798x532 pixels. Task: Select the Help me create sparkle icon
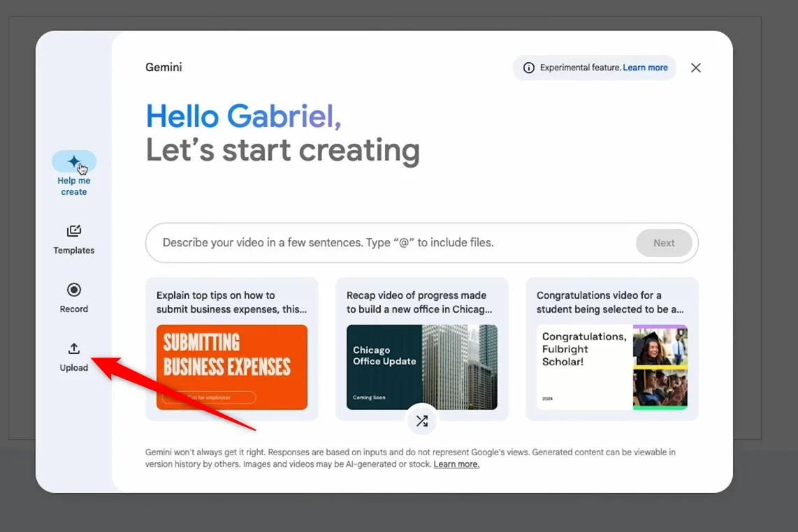74,162
